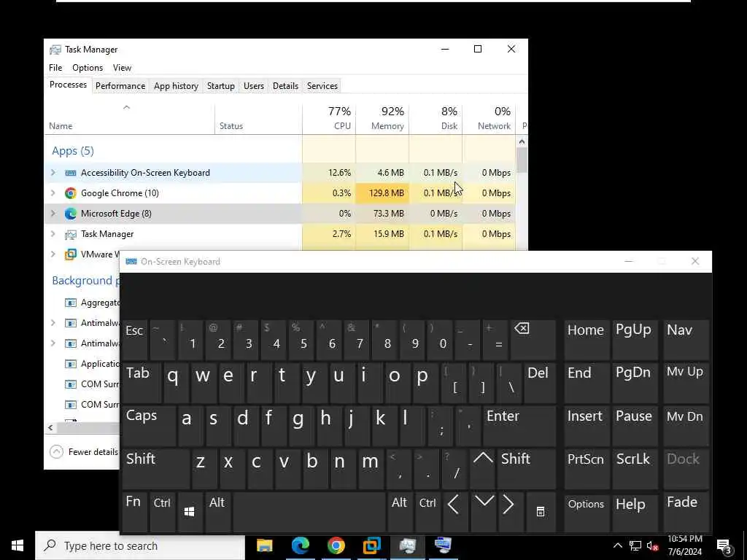
Task: Expand the first Antimalware background process
Action: [53, 323]
